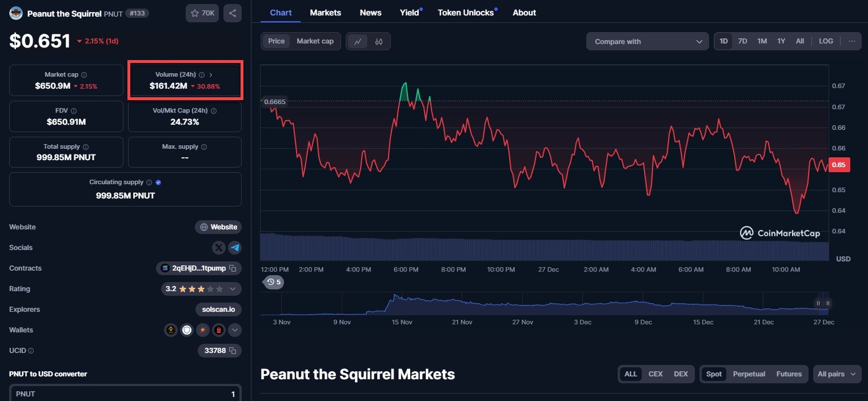Select the 7D time range
868x401 pixels.
[x=742, y=41]
